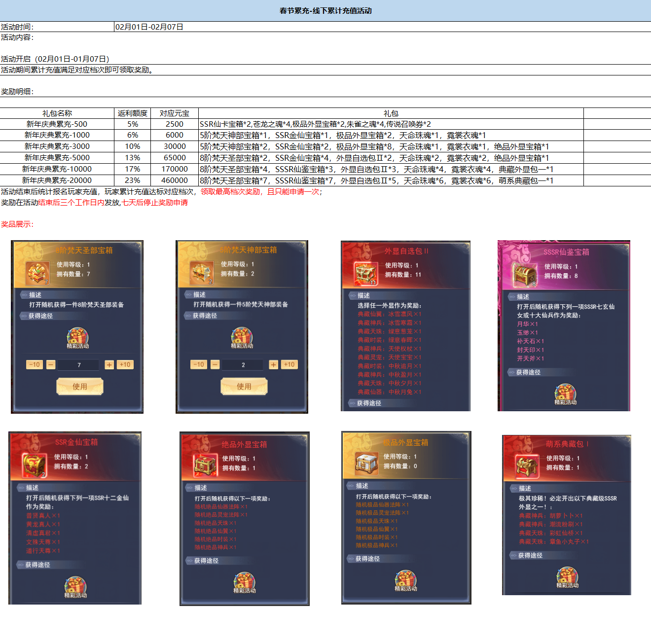
Task: Click the 外显自选包 II chest icon
Action: [x=366, y=274]
